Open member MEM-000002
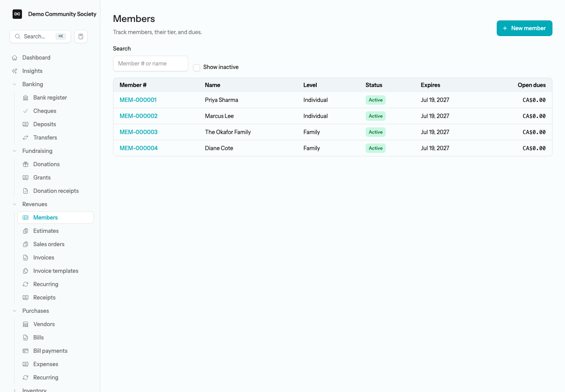Screen dimensions: 565x392 click(139, 116)
